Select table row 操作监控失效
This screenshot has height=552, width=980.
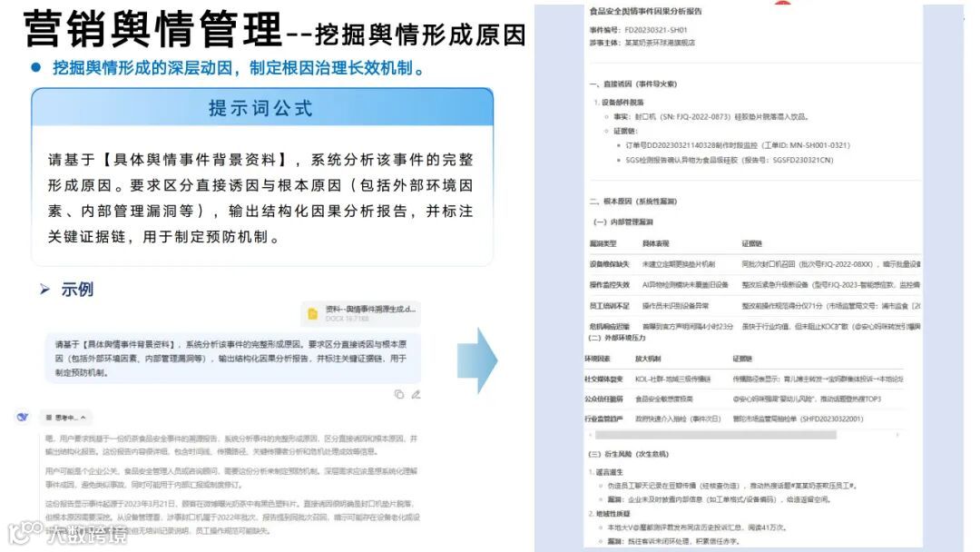(x=754, y=285)
